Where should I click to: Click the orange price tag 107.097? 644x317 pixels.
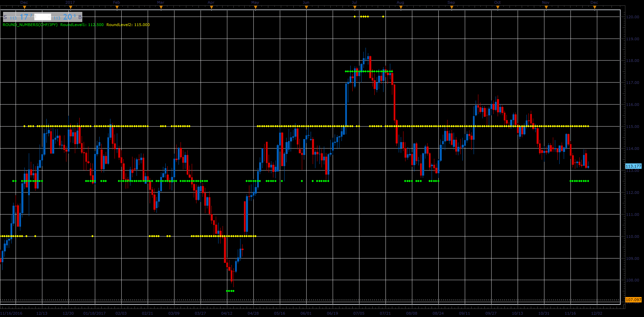633,300
